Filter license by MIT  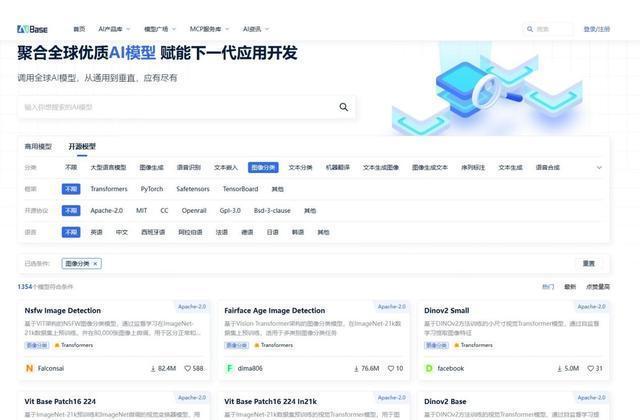(x=142, y=211)
